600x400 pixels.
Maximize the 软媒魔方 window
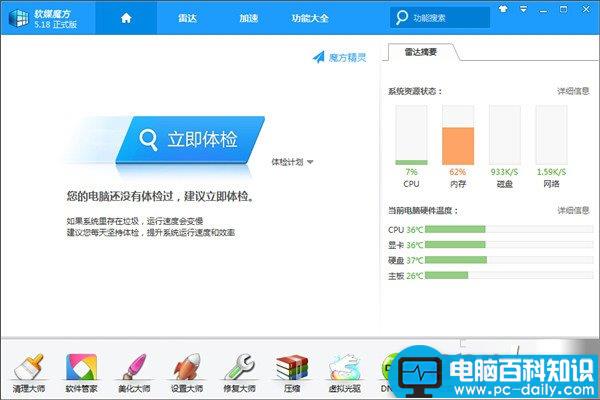[563, 9]
